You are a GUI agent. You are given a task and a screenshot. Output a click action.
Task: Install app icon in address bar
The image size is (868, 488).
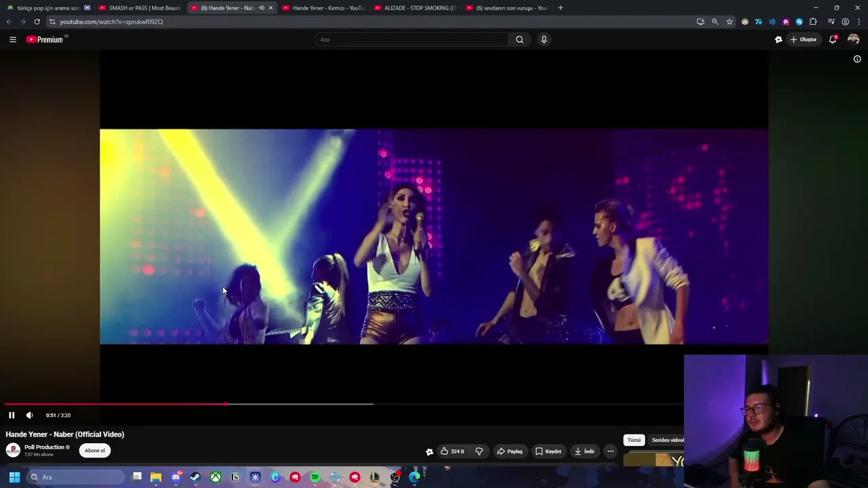click(x=701, y=22)
